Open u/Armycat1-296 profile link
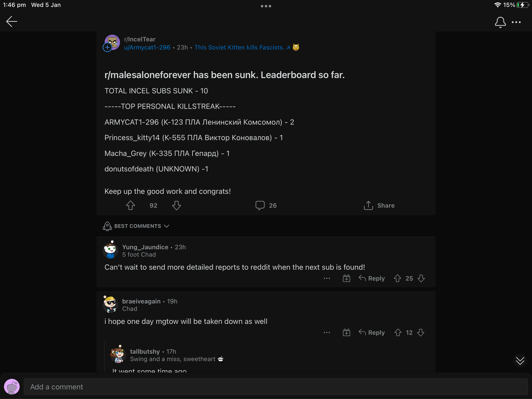The width and height of the screenshot is (532, 399). click(x=147, y=48)
